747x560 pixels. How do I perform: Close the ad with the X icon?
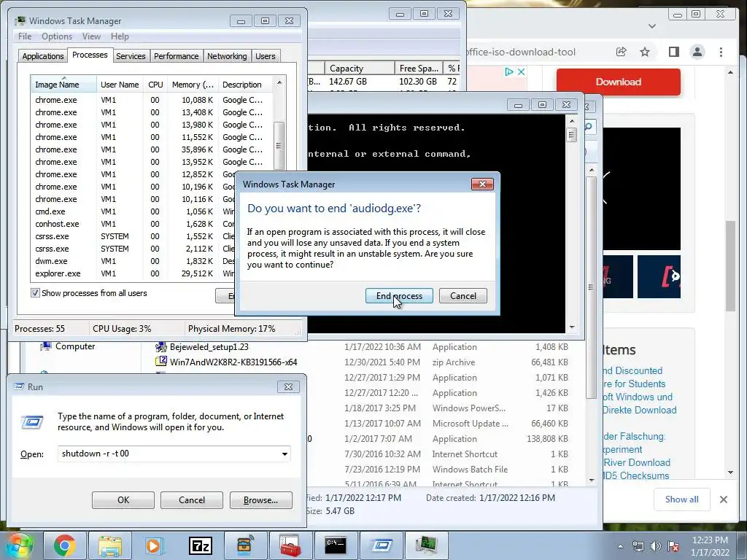[521, 72]
